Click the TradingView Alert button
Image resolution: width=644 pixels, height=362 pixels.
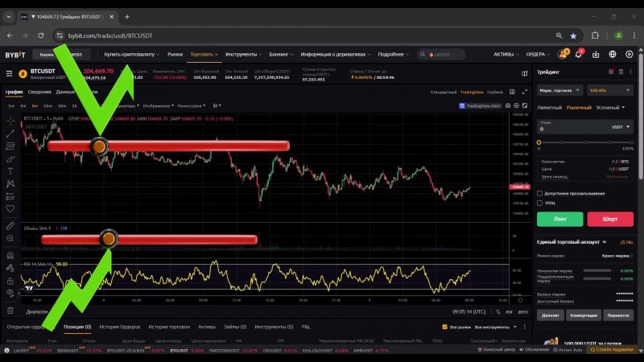click(x=480, y=105)
